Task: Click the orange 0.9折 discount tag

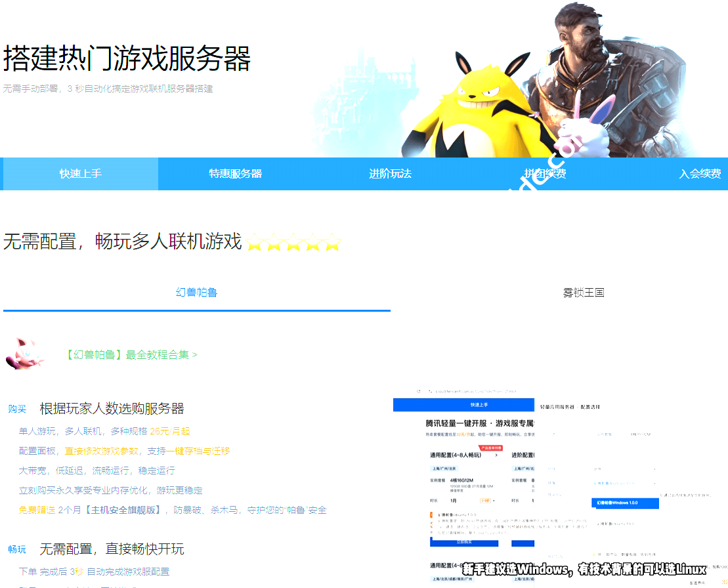Action: click(x=484, y=500)
